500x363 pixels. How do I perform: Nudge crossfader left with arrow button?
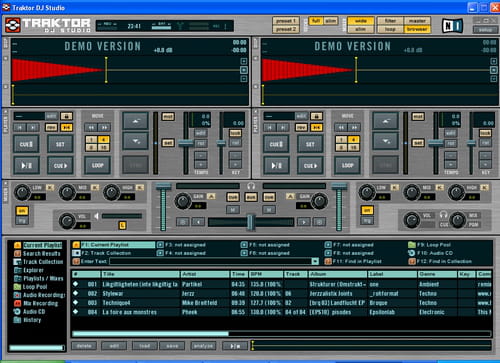(198, 222)
